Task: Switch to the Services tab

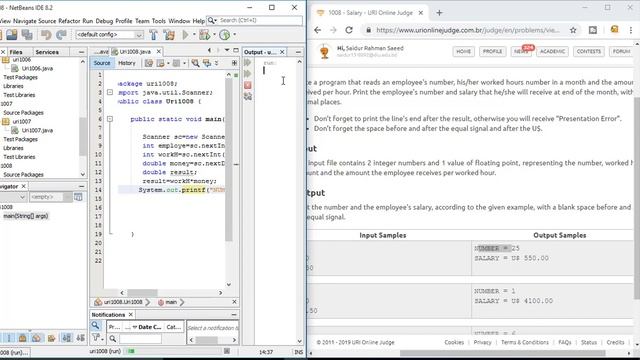Action: pyautogui.click(x=47, y=52)
